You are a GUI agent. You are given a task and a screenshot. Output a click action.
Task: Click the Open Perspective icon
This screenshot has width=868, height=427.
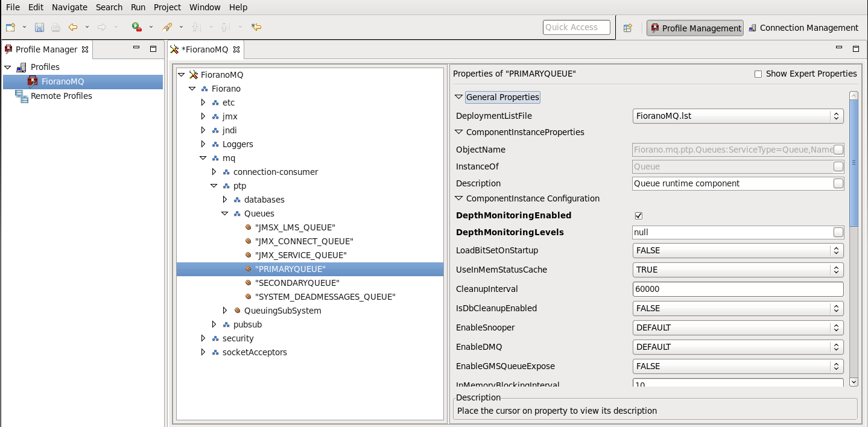pos(628,28)
